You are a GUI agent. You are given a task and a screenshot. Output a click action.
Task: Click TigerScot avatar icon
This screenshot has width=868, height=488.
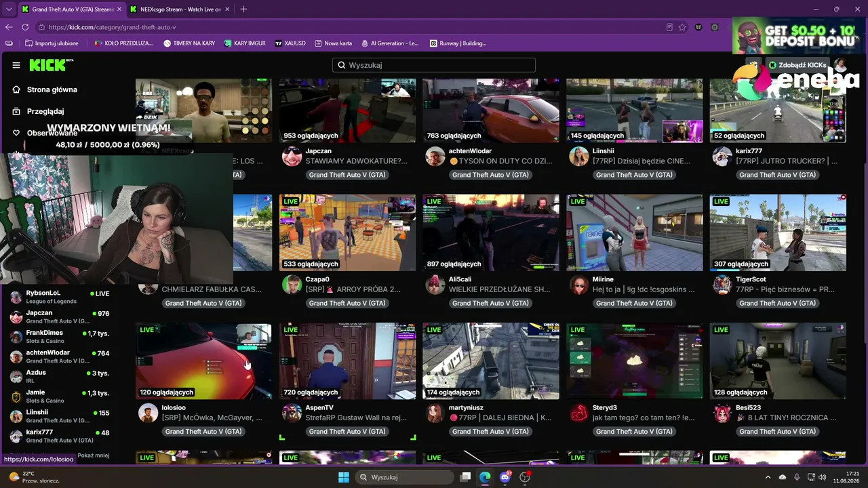point(723,285)
